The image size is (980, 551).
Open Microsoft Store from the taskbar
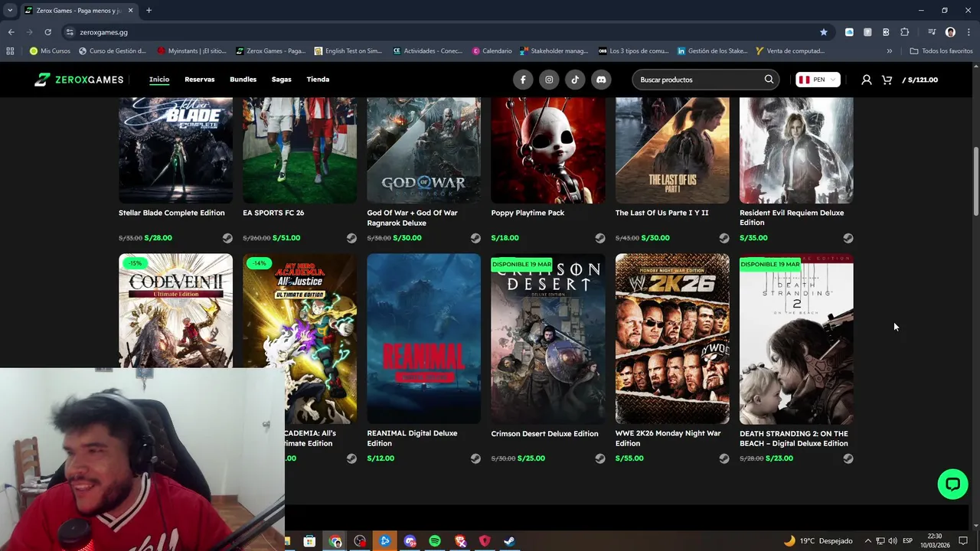point(309,541)
